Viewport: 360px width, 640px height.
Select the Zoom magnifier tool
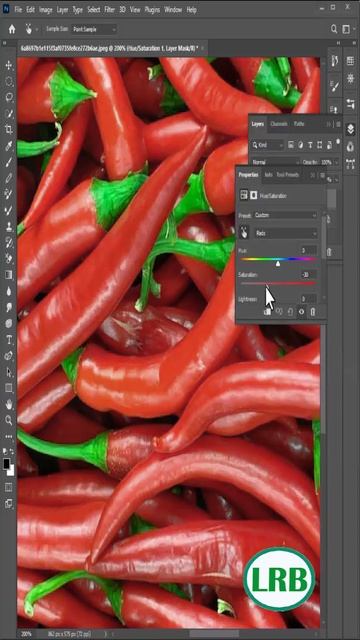[9, 420]
